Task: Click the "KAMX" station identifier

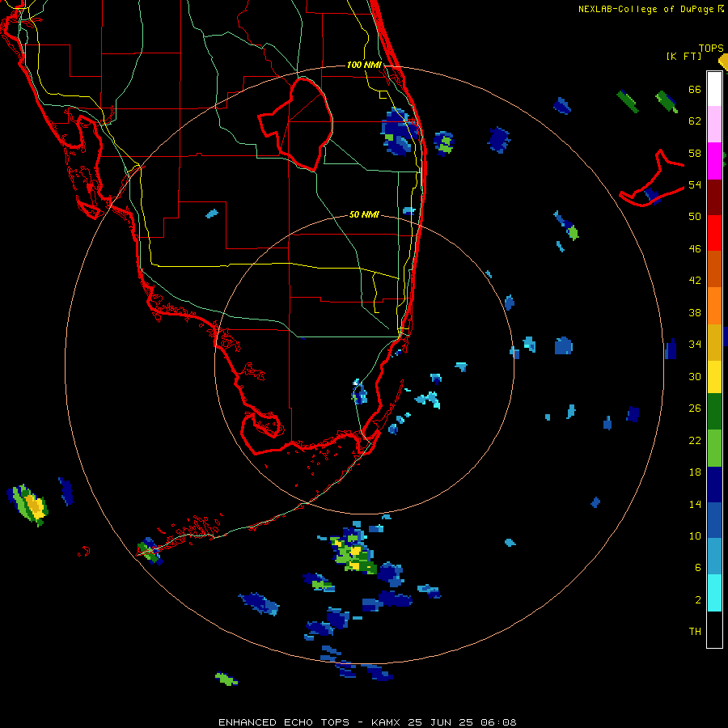Action: pos(387,722)
